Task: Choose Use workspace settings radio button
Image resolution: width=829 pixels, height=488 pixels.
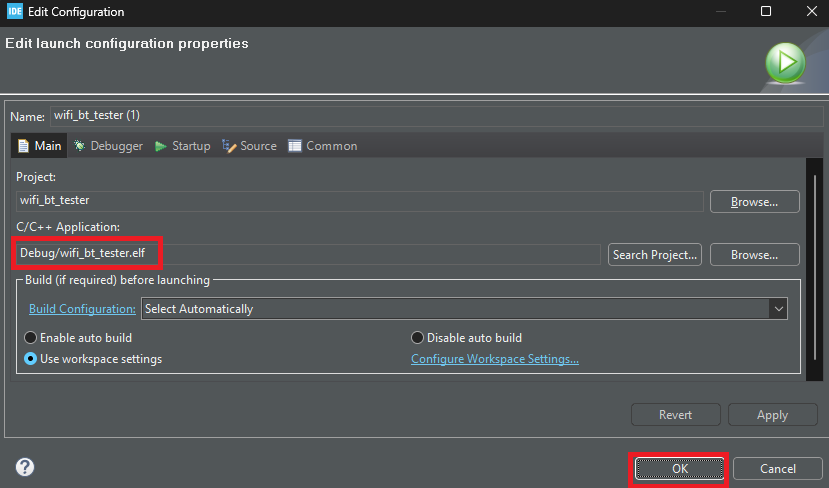Action: click(31, 359)
